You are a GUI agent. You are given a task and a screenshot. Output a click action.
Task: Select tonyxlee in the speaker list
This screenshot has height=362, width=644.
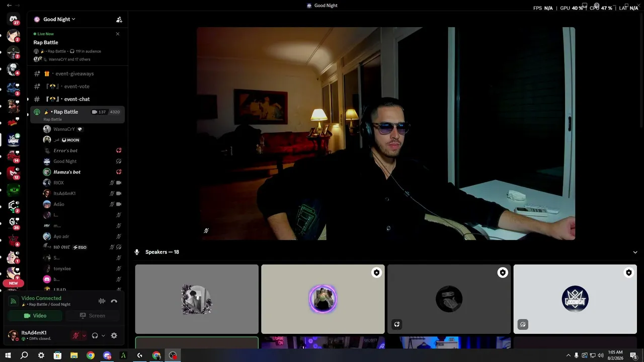83,268
